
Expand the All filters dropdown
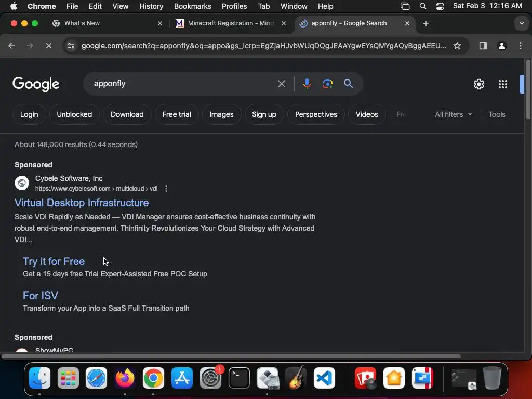click(x=453, y=114)
